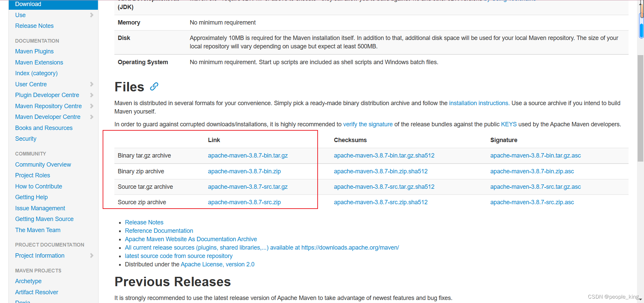
Task: Open Getting Help sidebar link
Action: point(31,197)
